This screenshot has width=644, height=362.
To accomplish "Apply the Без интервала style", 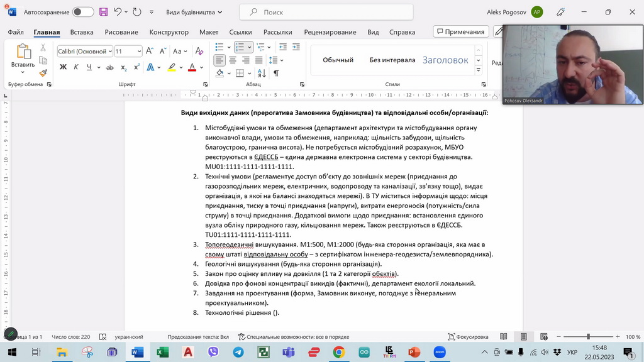I will (x=392, y=60).
